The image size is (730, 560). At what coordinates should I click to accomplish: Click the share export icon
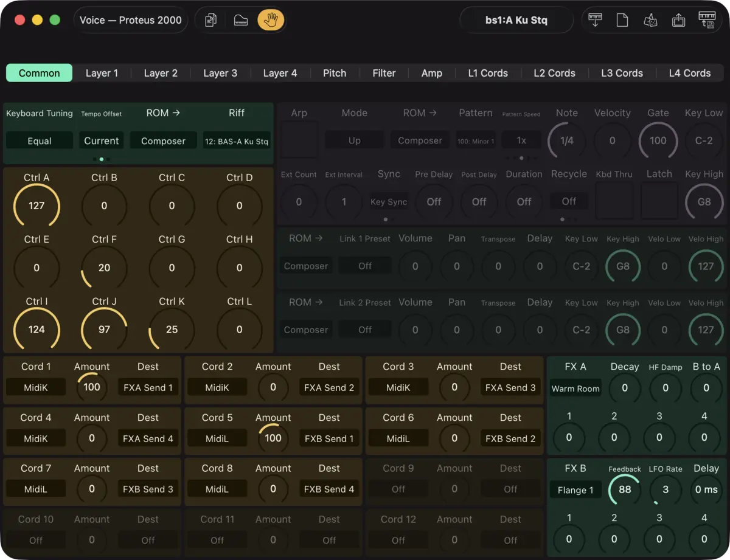click(678, 20)
